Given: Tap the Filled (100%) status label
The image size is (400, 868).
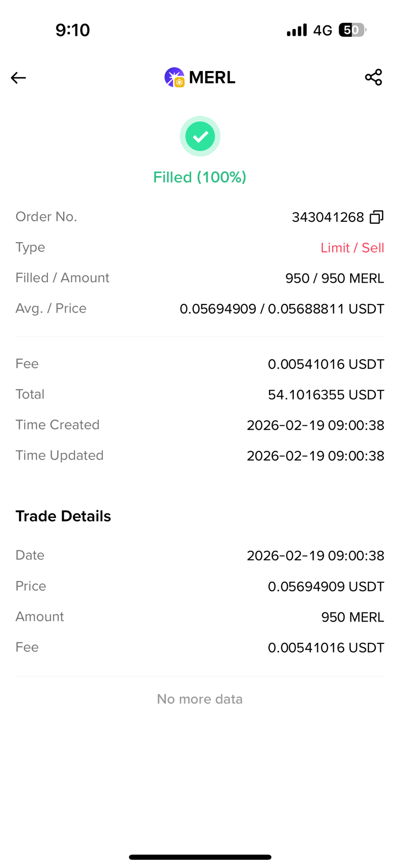Looking at the screenshot, I should coord(200,177).
